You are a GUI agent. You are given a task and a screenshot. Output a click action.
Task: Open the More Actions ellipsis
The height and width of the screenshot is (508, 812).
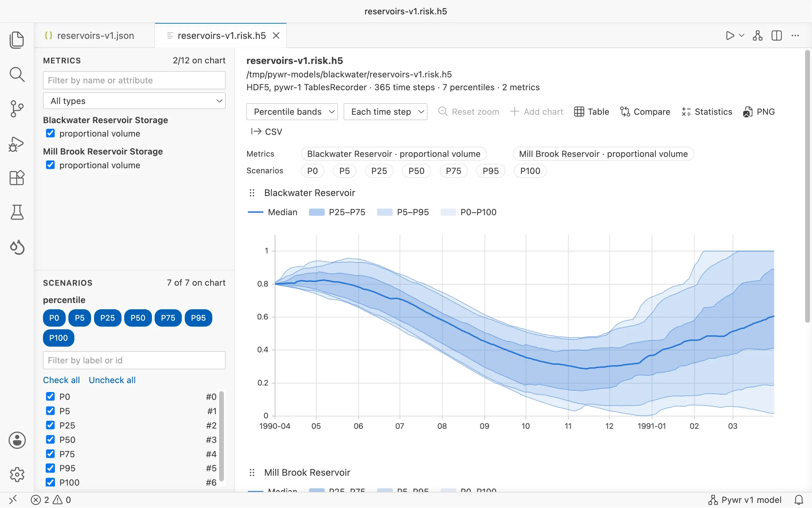tap(795, 35)
